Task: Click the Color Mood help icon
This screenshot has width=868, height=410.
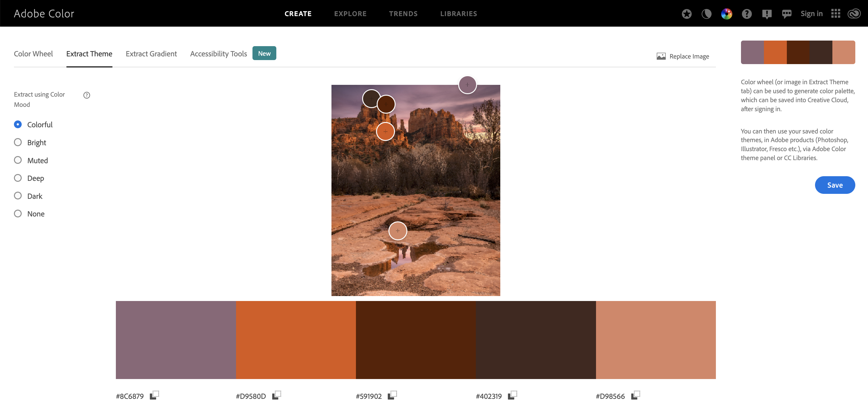Action: [x=87, y=95]
